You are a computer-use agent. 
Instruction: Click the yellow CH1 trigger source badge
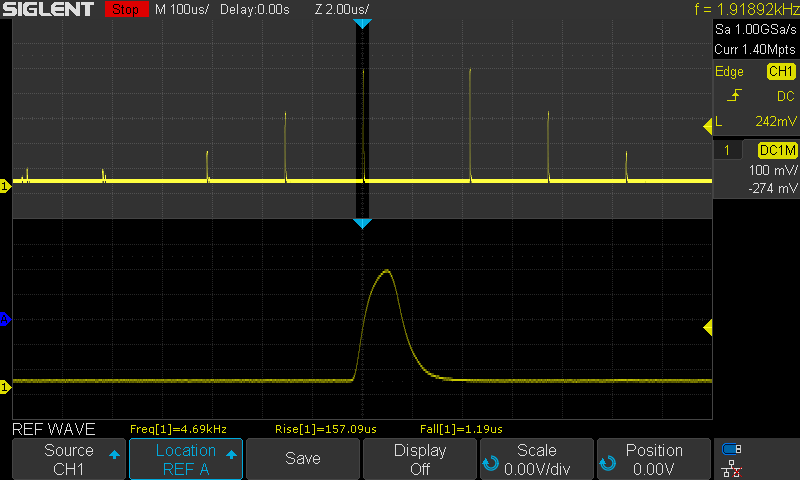click(781, 71)
